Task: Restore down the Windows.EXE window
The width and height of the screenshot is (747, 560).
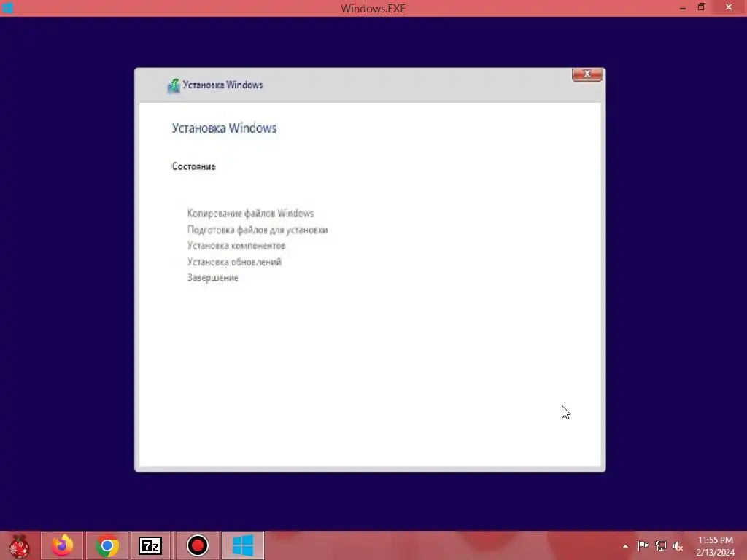Action: (701, 7)
